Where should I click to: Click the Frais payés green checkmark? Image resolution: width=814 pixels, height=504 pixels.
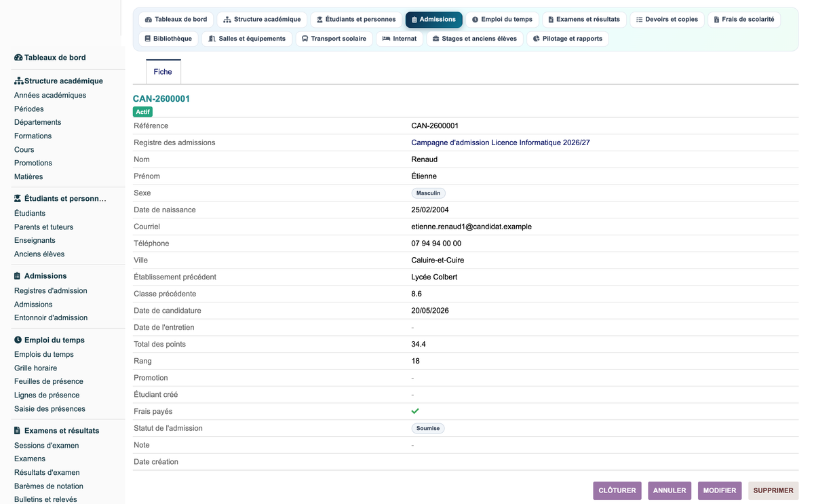[415, 411]
